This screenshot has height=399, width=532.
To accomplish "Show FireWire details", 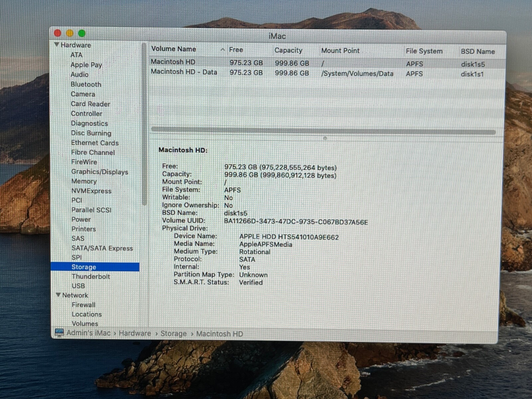I will pos(84,162).
